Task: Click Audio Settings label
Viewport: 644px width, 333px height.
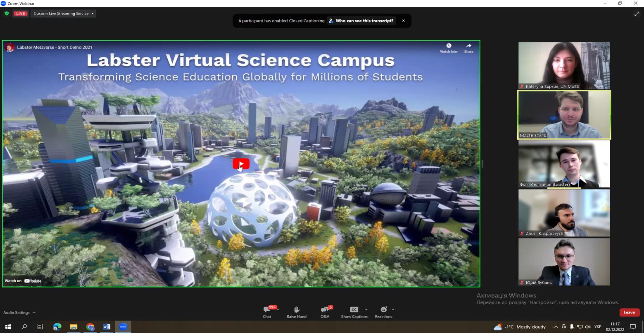Action: [x=17, y=312]
